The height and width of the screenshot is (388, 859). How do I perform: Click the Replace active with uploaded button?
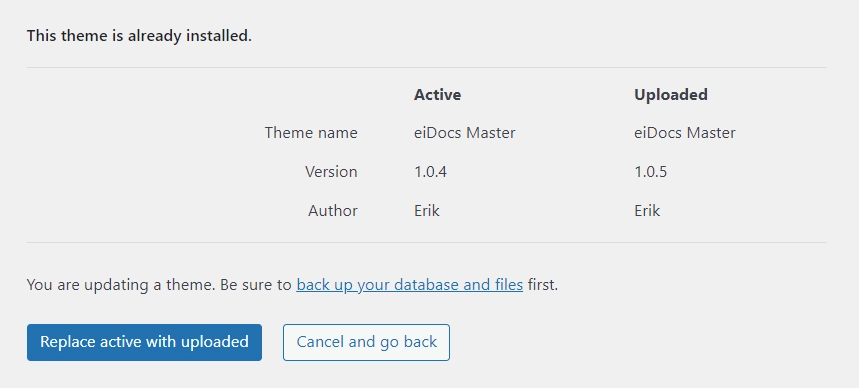coord(144,343)
